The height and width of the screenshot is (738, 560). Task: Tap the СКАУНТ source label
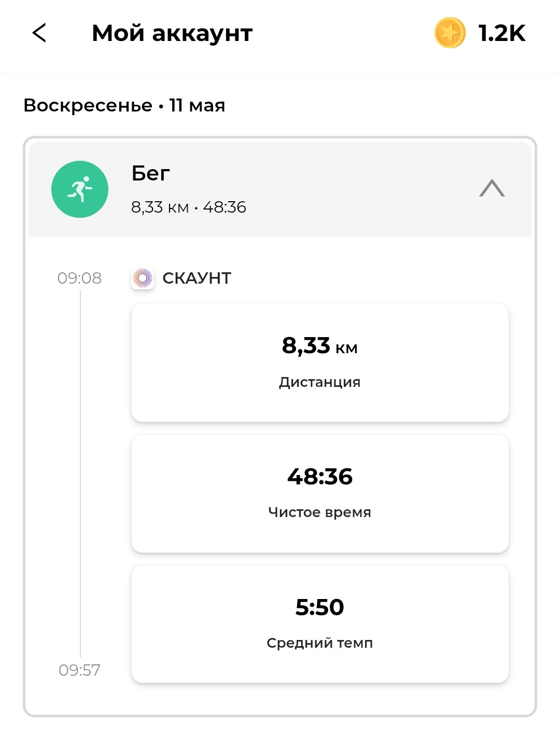coord(197,278)
